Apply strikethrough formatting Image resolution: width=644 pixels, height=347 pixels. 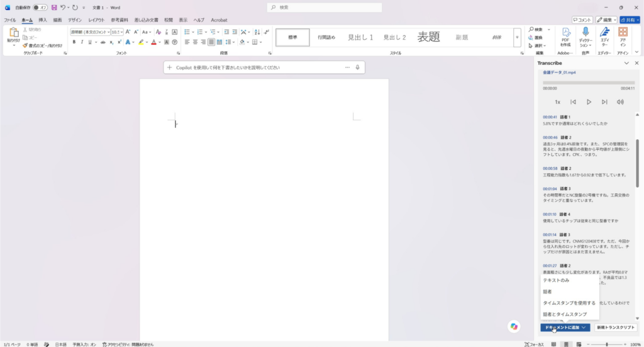point(103,42)
